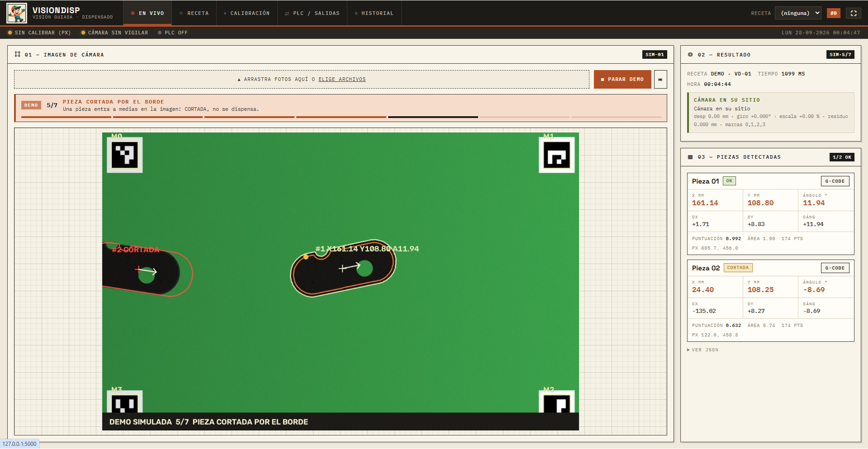This screenshot has height=449, width=868.
Task: Select the fifth dark demo progress segment
Action: point(433,117)
